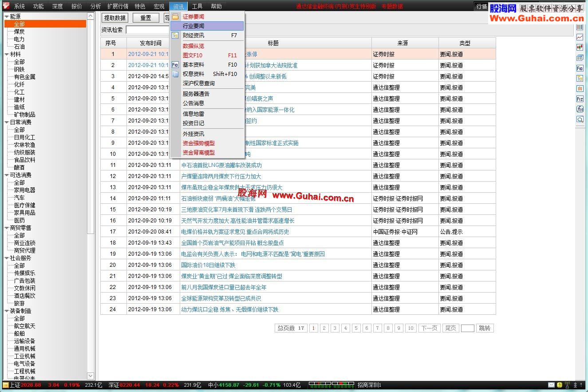The height and width of the screenshot is (392, 588).
Task: Click the red app logo at top left
Action: (x=6, y=6)
